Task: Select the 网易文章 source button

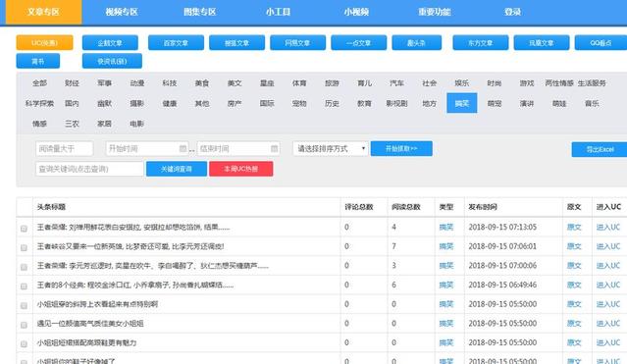Action: coord(298,43)
